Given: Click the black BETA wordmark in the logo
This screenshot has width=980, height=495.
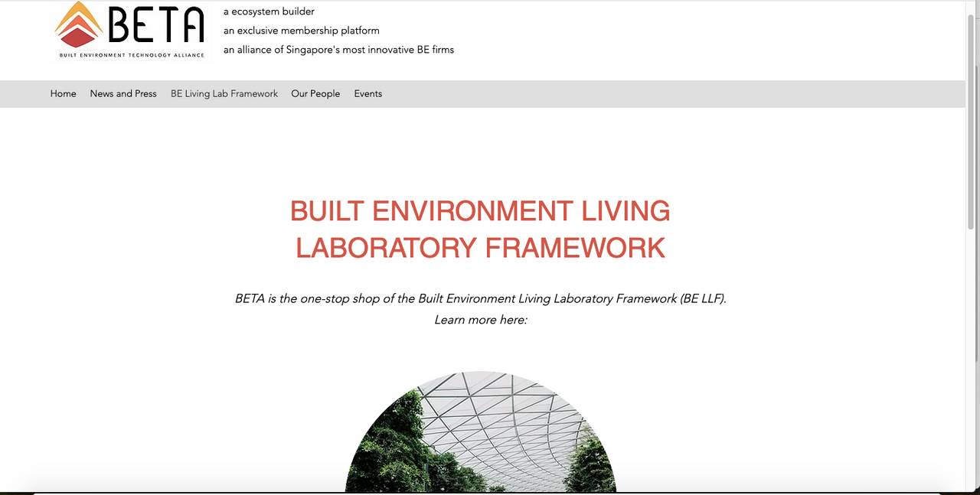Looking at the screenshot, I should [x=156, y=26].
